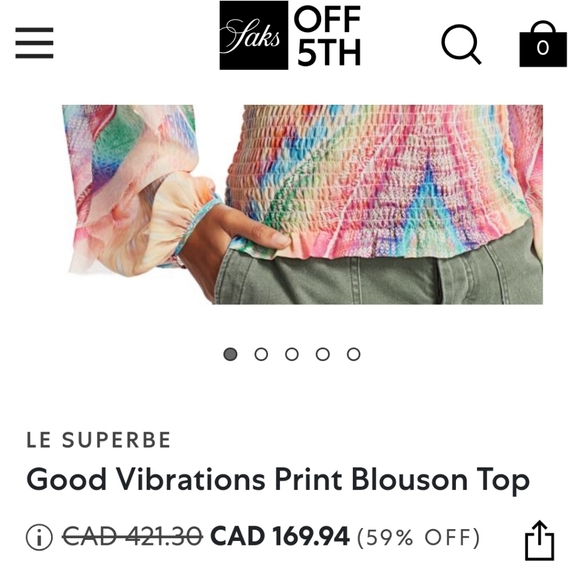Click the Saks script black square logo
This screenshot has width=580, height=579.
click(254, 35)
